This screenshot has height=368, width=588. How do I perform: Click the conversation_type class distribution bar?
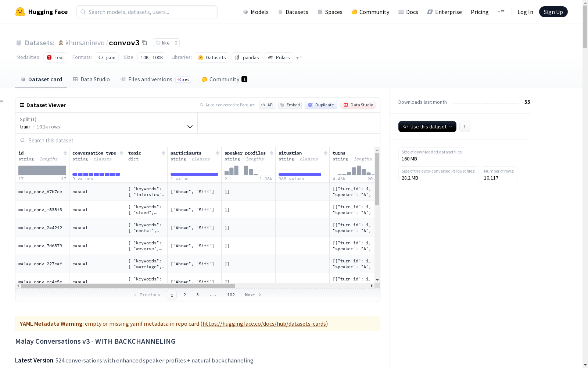96,174
